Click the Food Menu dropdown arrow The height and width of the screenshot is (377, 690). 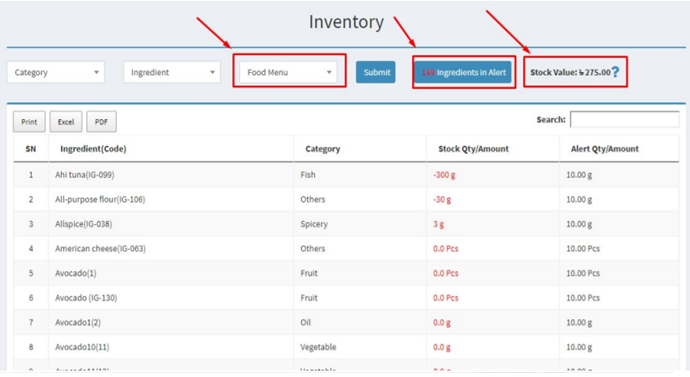click(329, 72)
